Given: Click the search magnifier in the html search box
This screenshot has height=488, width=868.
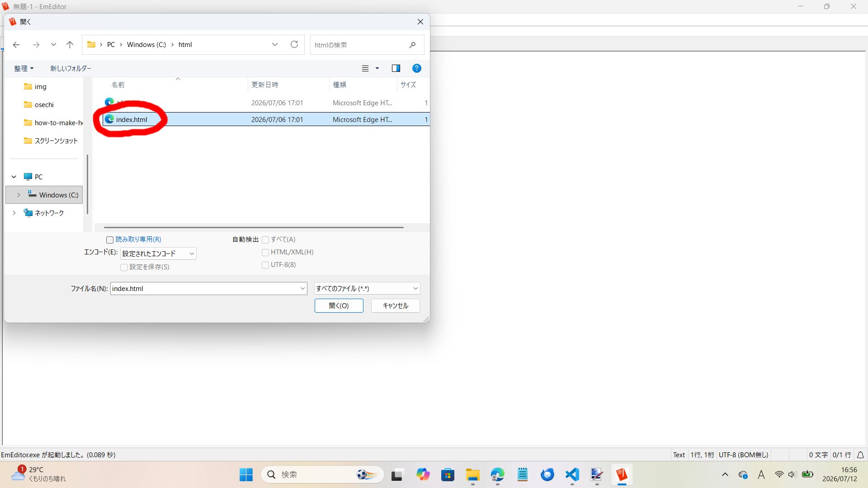Looking at the screenshot, I should pyautogui.click(x=412, y=45).
